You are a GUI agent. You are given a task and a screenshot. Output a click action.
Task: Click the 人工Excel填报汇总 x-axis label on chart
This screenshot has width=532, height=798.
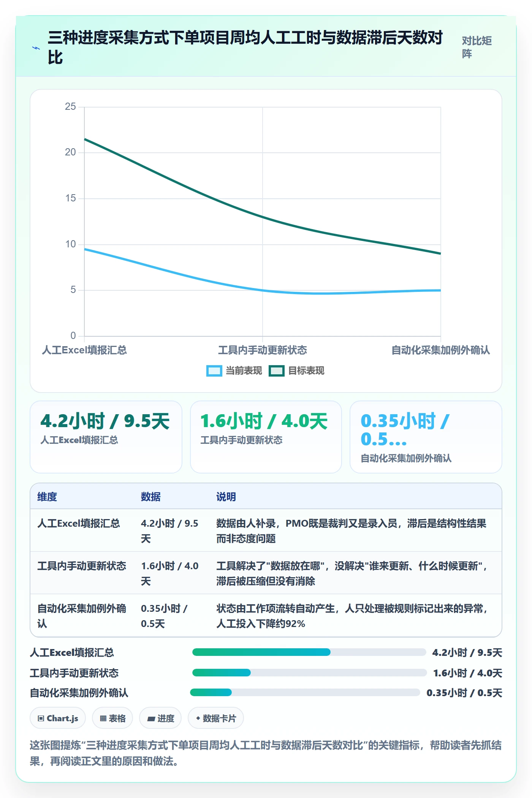(x=84, y=350)
